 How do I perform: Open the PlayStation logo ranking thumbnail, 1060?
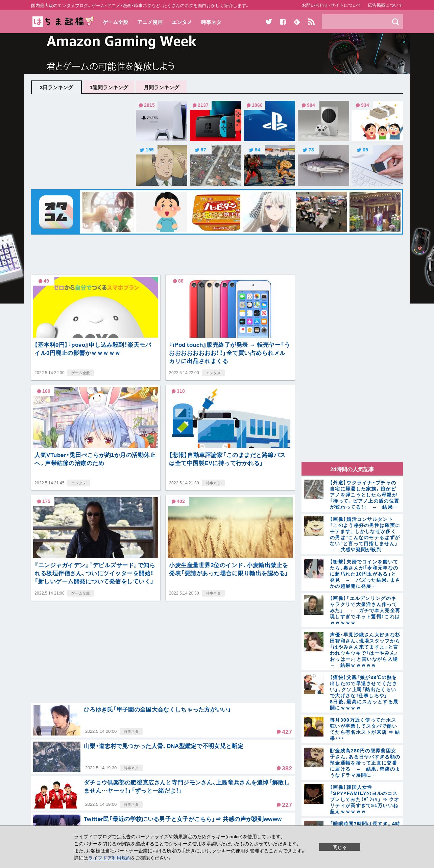click(269, 121)
